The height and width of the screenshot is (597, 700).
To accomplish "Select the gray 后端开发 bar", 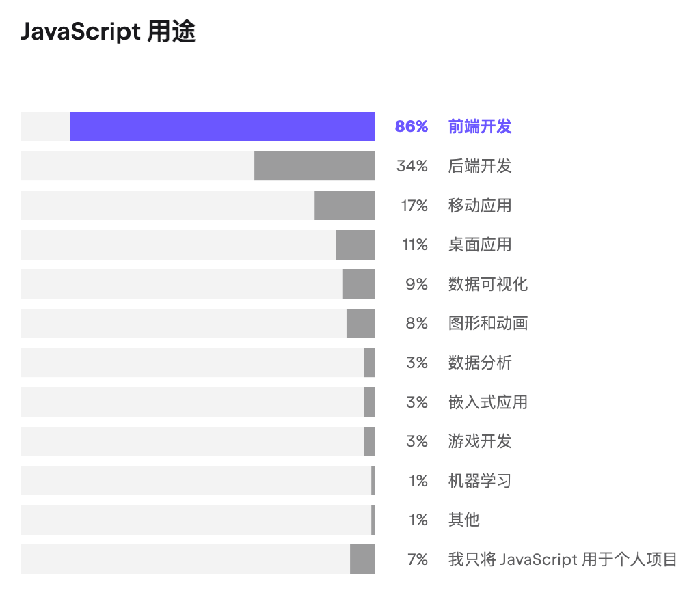I will pos(314,166).
